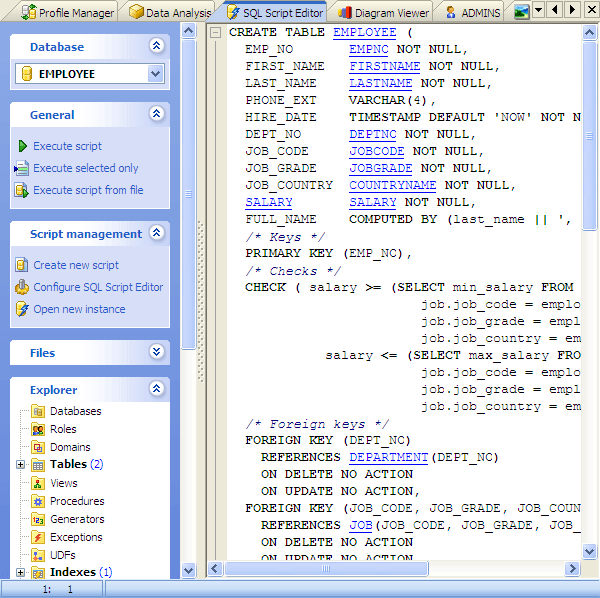Click the Domains icon in Explorer
This screenshot has width=600, height=598.
(38, 447)
